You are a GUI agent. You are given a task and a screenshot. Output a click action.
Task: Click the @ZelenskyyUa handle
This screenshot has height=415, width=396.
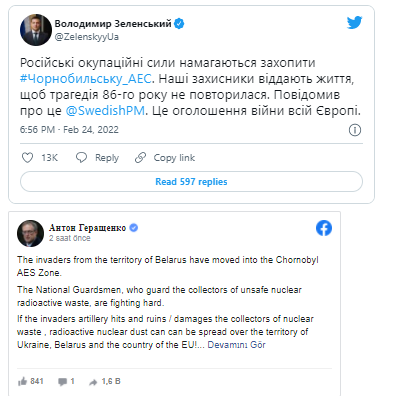(x=87, y=37)
